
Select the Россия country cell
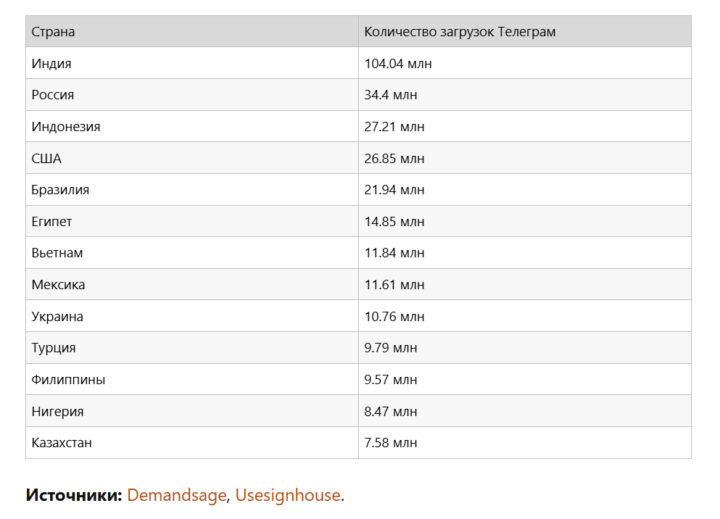pyautogui.click(x=53, y=95)
